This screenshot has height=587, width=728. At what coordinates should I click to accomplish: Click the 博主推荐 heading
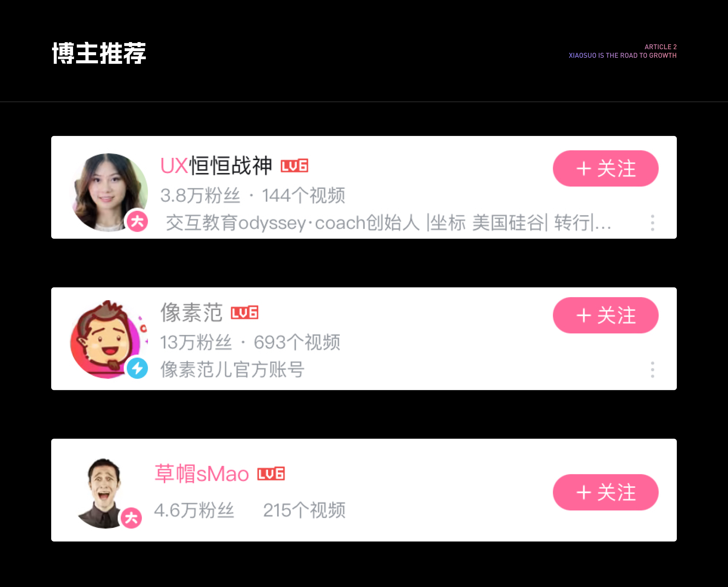click(99, 53)
